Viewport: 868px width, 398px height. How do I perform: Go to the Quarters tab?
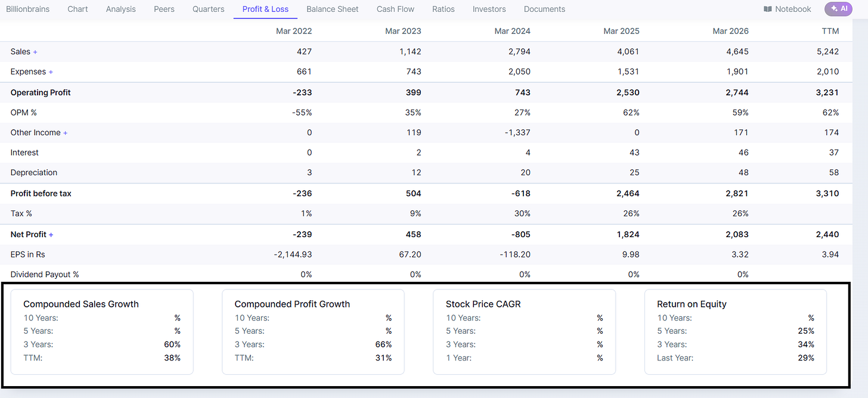(209, 9)
